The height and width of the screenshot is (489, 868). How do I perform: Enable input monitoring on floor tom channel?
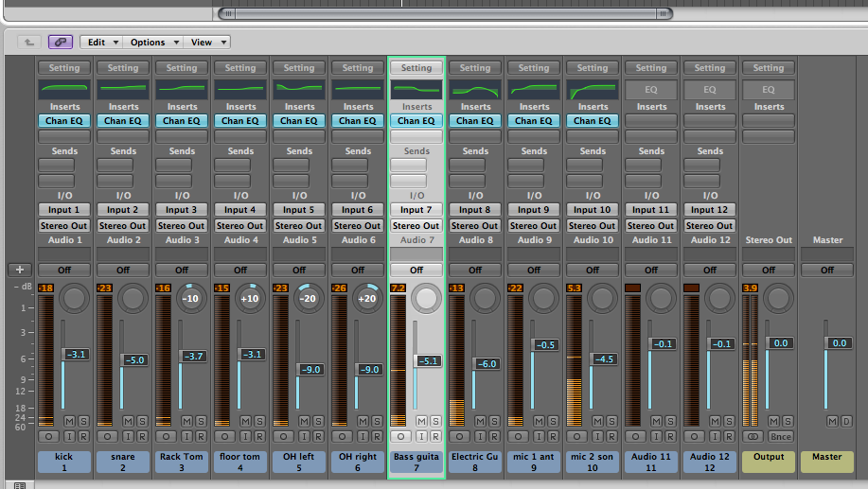click(245, 436)
